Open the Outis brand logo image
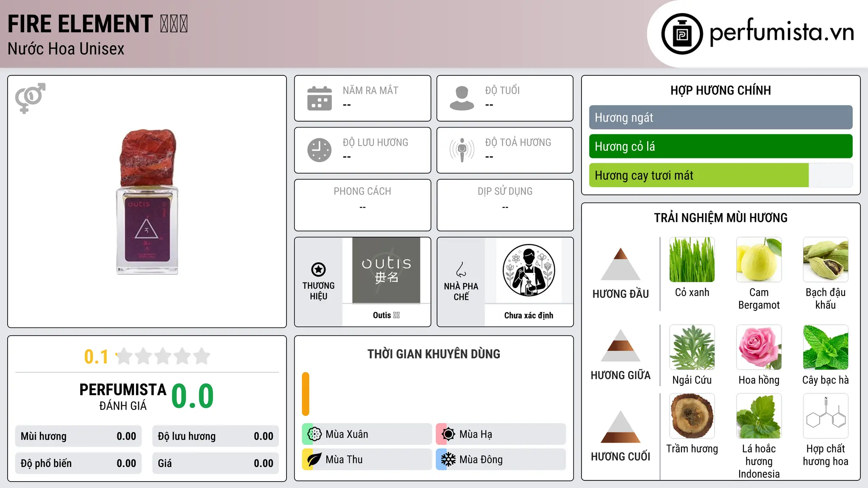The width and height of the screenshot is (868, 488). 386,270
